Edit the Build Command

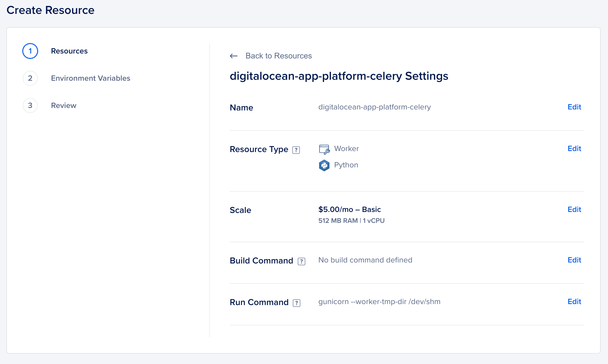click(574, 260)
